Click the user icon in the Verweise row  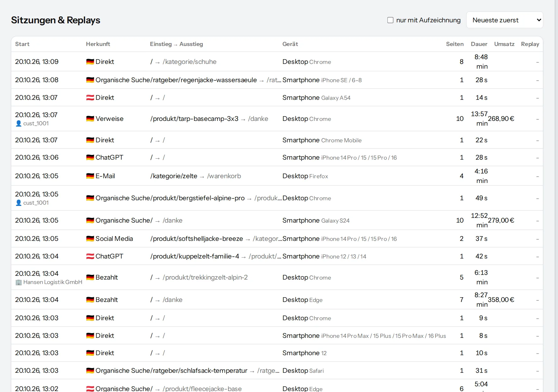click(x=19, y=123)
